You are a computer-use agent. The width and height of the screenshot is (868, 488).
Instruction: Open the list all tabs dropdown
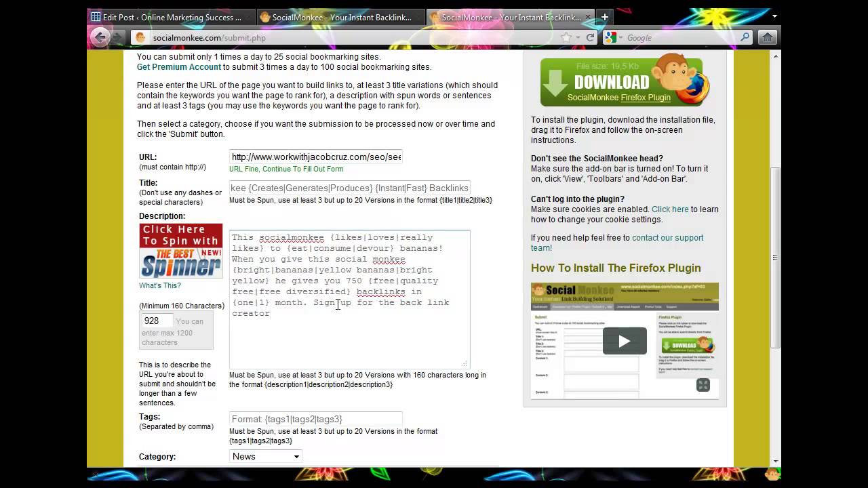pos(774,16)
